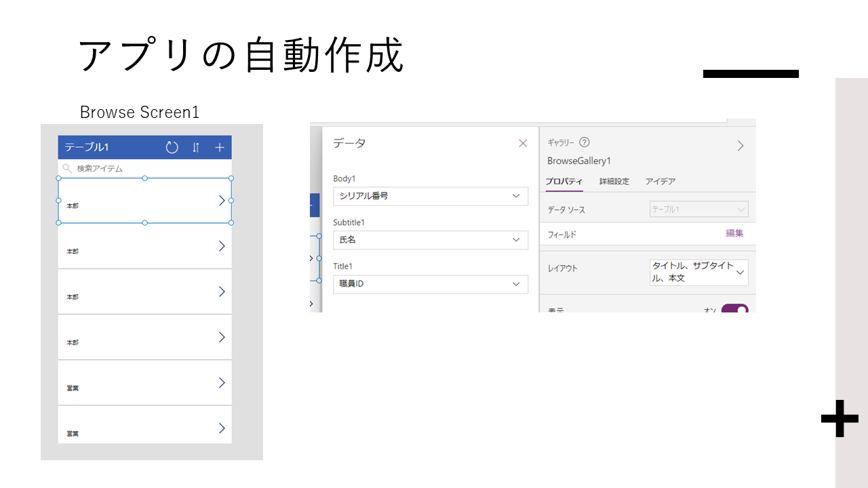Expand the properties pane with the right chevron
The image size is (868, 488).
coord(741,146)
